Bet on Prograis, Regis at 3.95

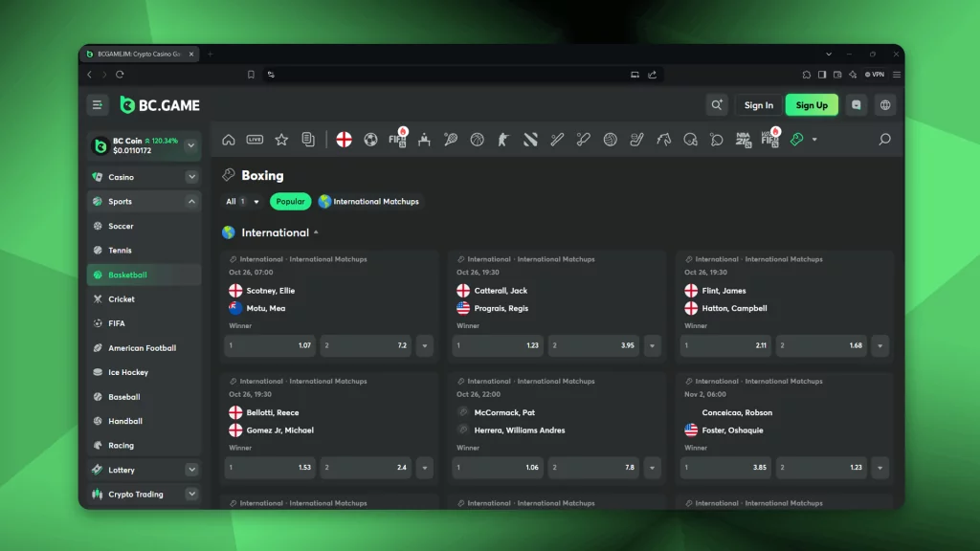[x=593, y=345]
